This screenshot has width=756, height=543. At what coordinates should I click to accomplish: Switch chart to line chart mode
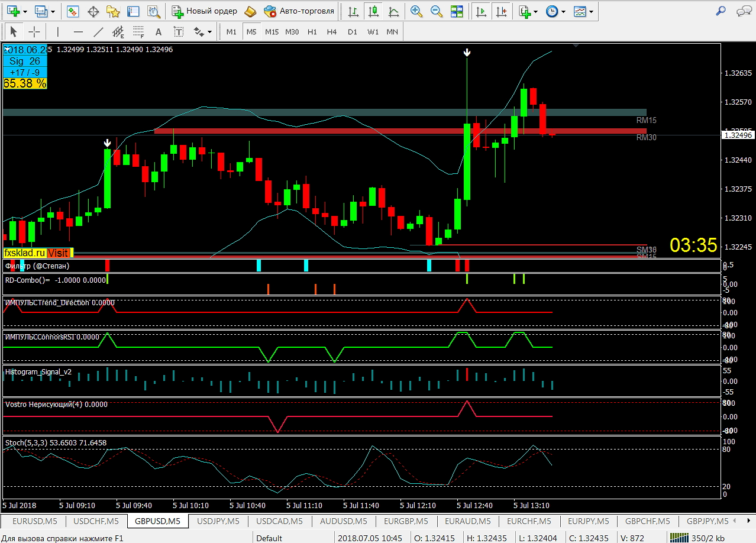click(393, 11)
